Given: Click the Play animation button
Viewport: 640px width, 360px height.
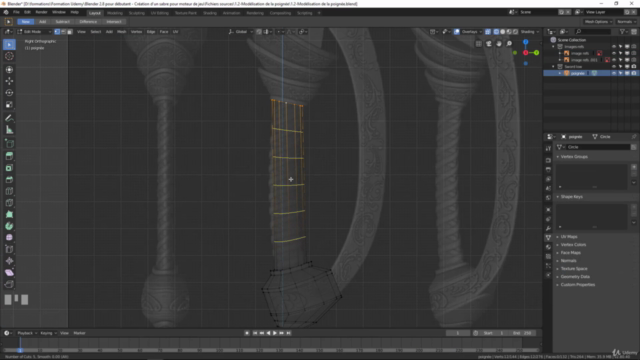Looking at the screenshot, I should click(x=275, y=333).
